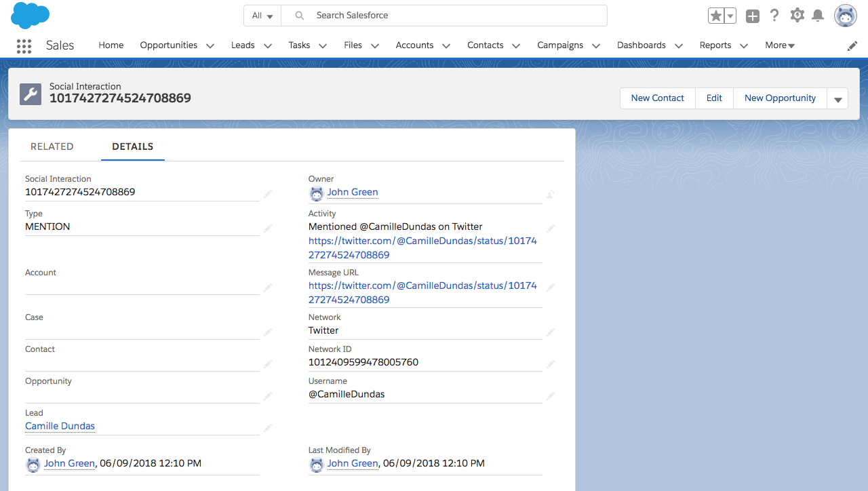Expand the Leads tab chevron

pos(268,46)
